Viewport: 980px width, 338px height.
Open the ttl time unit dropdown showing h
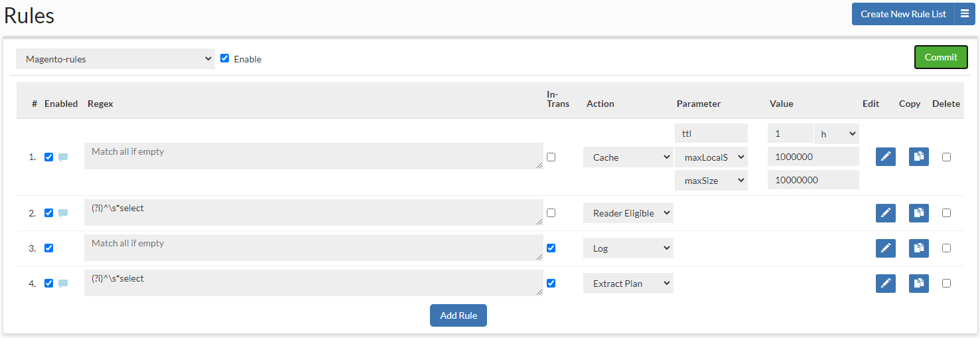point(836,134)
